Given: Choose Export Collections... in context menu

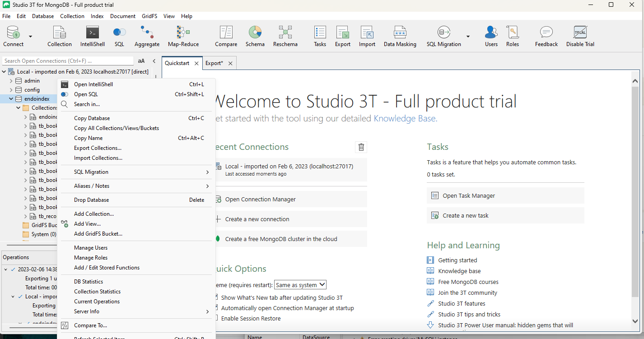Looking at the screenshot, I should (x=136, y=148).
